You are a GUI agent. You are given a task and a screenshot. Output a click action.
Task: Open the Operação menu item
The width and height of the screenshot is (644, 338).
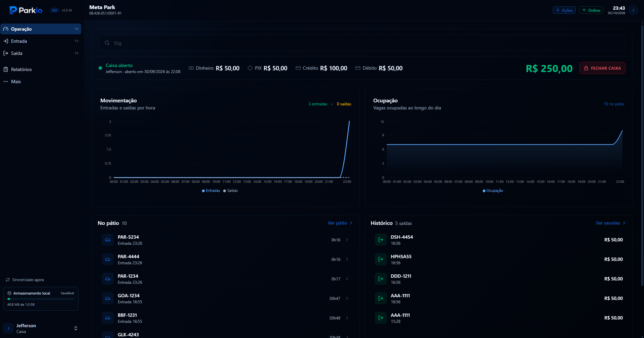41,29
